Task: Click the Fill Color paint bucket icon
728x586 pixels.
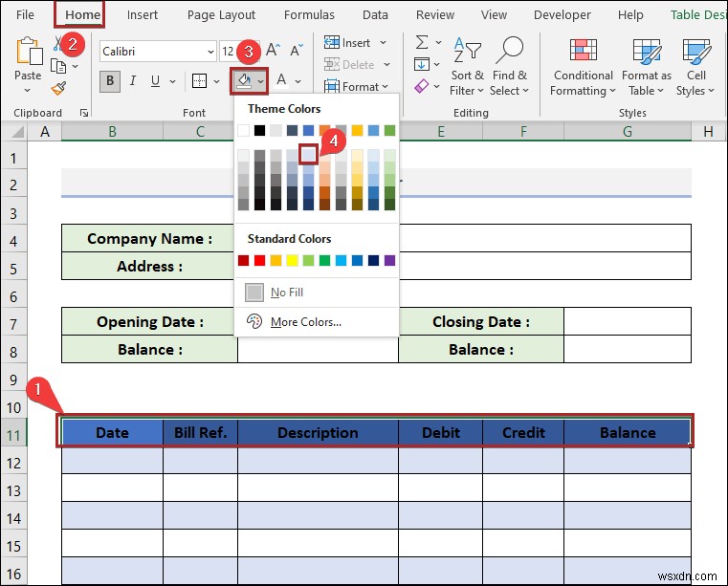Action: 244,80
